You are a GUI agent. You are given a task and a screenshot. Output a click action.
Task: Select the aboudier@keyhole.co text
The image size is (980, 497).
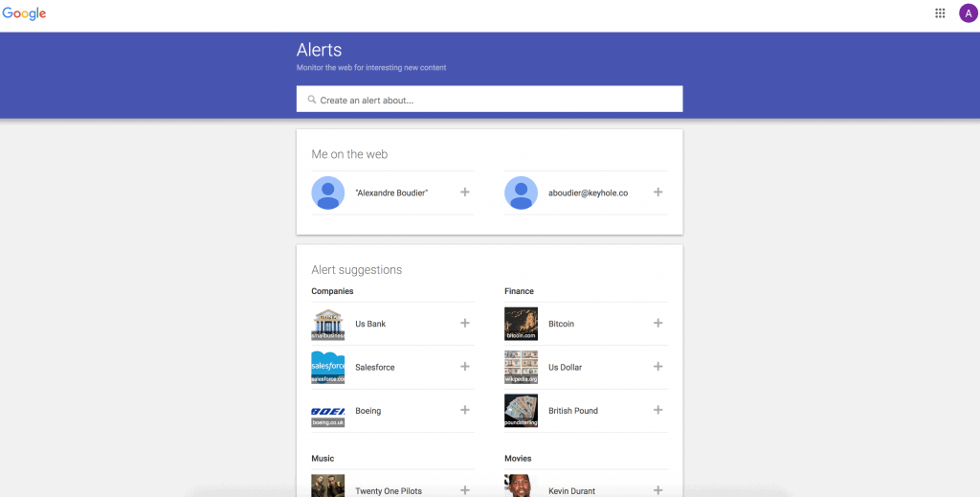tap(589, 193)
